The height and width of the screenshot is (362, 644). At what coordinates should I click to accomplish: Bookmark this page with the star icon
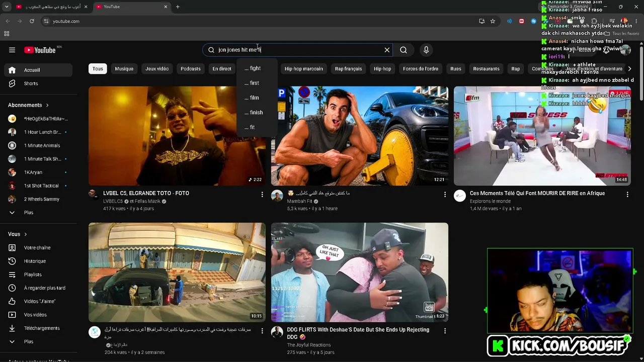tap(493, 21)
